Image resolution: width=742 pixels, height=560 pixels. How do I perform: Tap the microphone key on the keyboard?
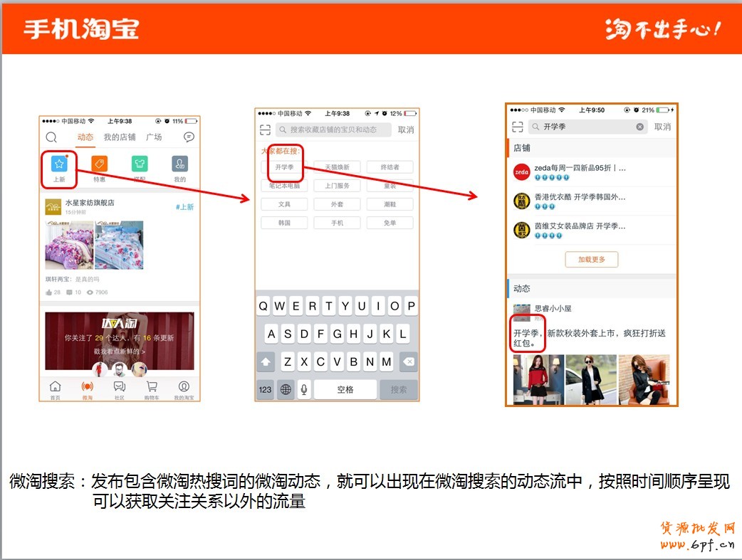click(304, 389)
